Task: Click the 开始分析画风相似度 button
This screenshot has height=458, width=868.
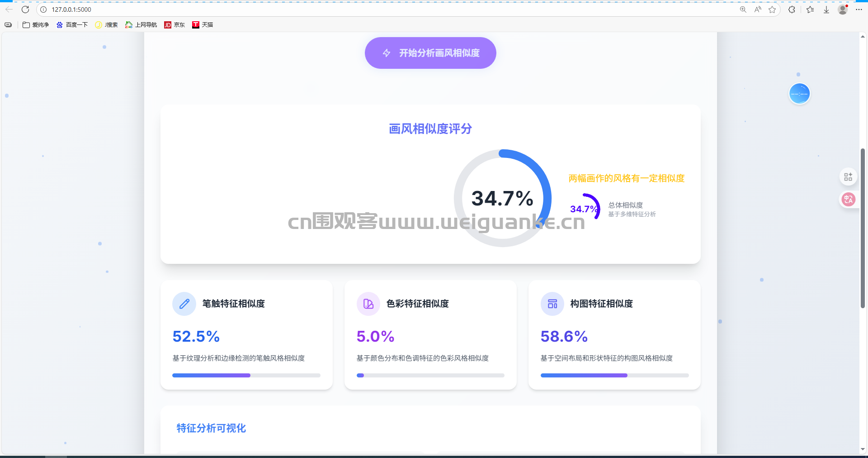Action: coord(430,53)
